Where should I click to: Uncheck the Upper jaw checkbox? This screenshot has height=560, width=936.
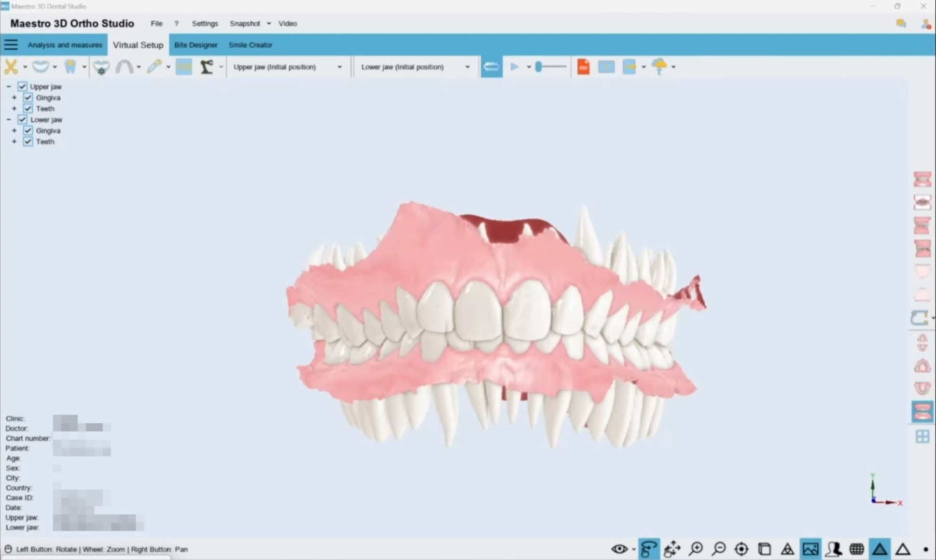22,87
